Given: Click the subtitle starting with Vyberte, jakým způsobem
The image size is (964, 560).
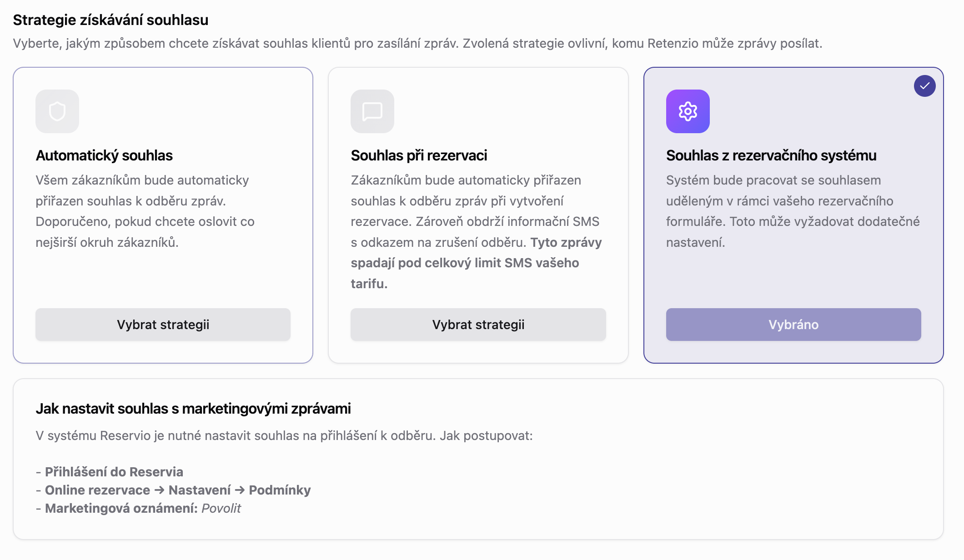Looking at the screenshot, I should [417, 44].
